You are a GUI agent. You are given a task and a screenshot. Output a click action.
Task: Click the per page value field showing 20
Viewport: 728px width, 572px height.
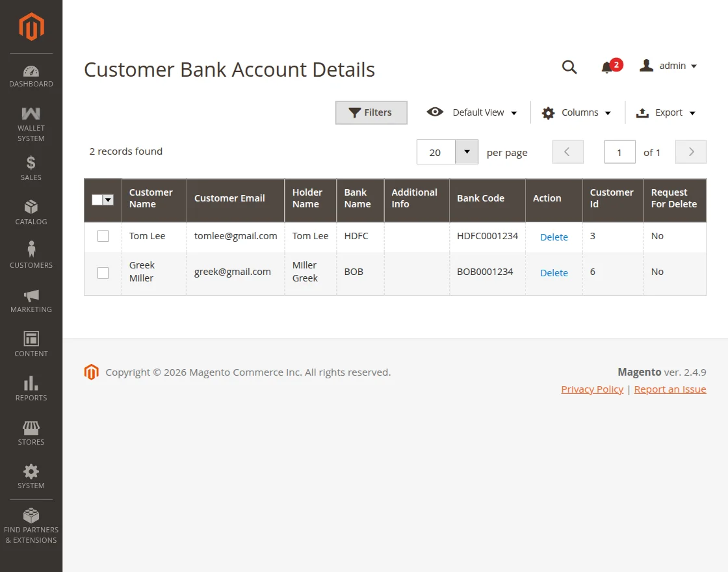coord(436,152)
